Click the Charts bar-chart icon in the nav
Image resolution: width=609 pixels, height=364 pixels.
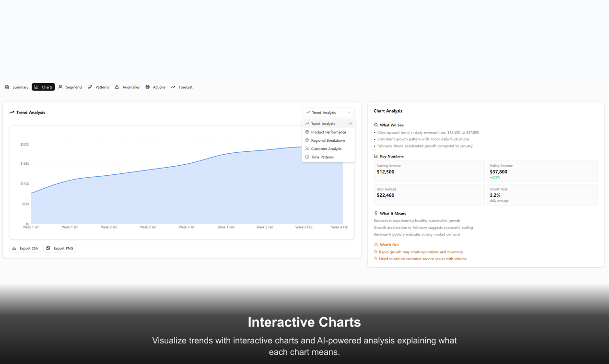click(x=35, y=87)
